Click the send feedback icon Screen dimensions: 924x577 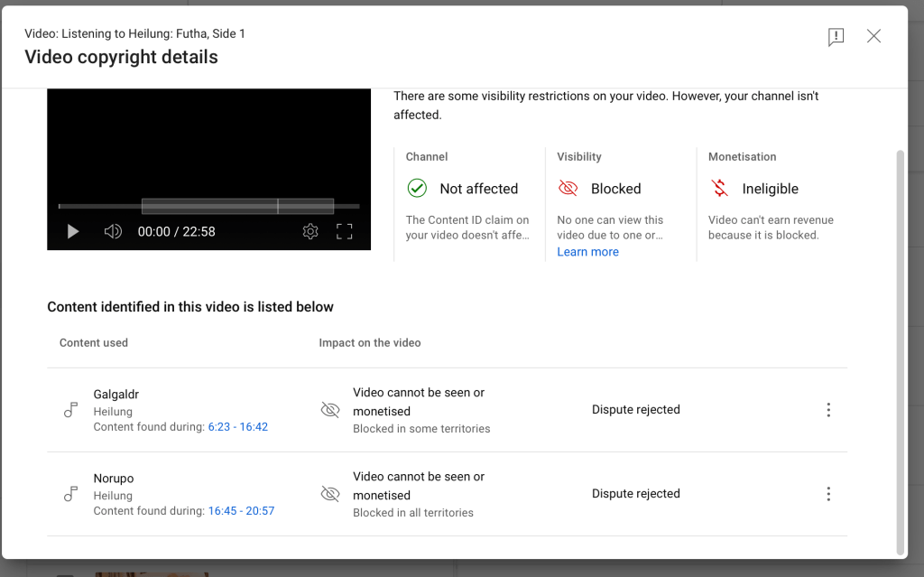pyautogui.click(x=836, y=37)
